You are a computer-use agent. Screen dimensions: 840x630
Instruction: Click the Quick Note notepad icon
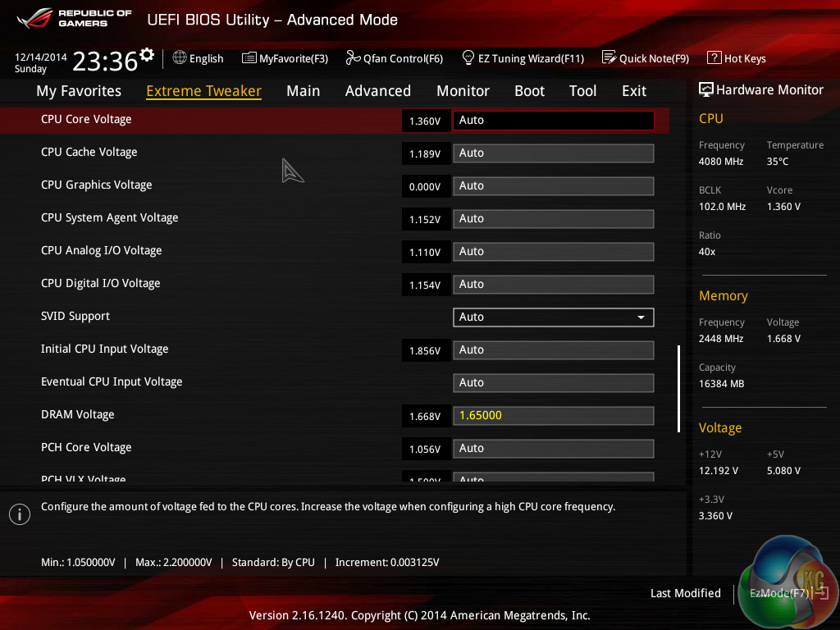[x=609, y=57]
